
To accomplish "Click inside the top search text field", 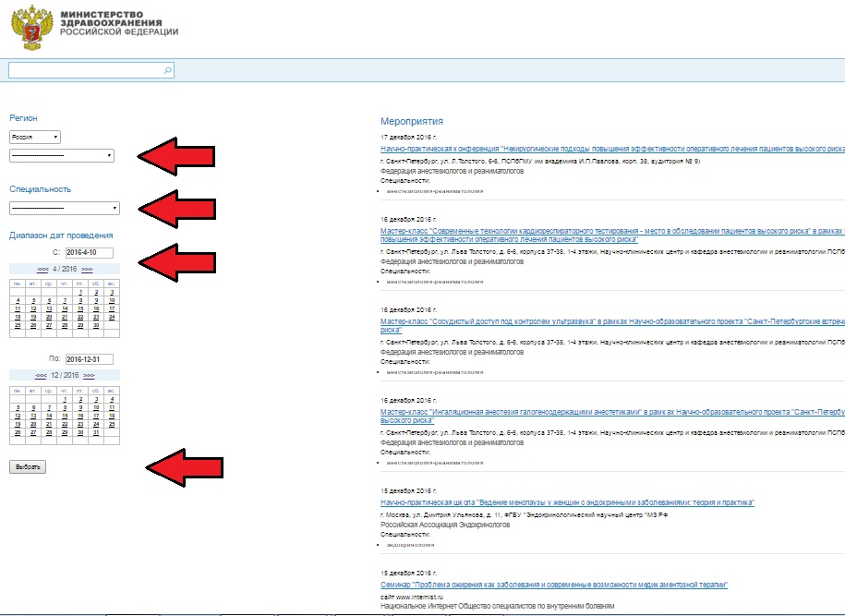I will pyautogui.click(x=83, y=70).
